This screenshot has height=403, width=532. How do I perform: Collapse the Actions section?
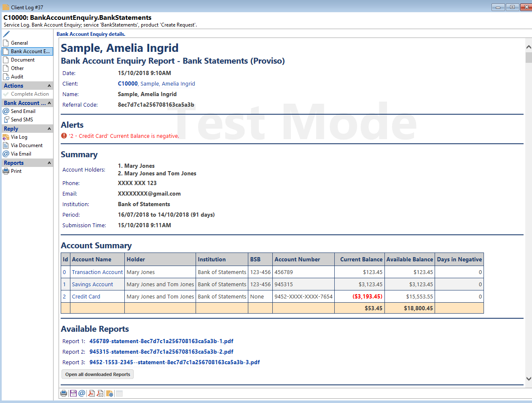(x=49, y=86)
